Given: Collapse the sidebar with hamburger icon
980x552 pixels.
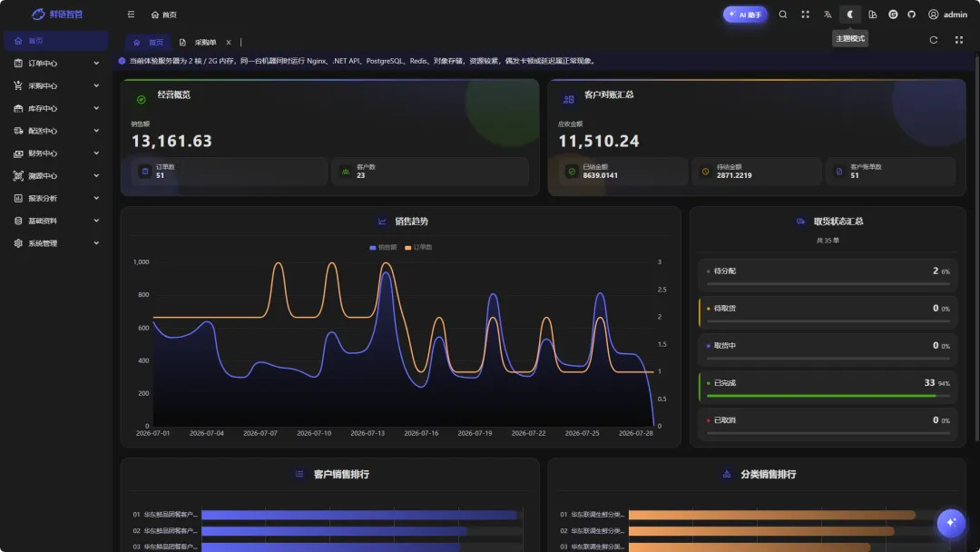Looking at the screenshot, I should pos(131,15).
